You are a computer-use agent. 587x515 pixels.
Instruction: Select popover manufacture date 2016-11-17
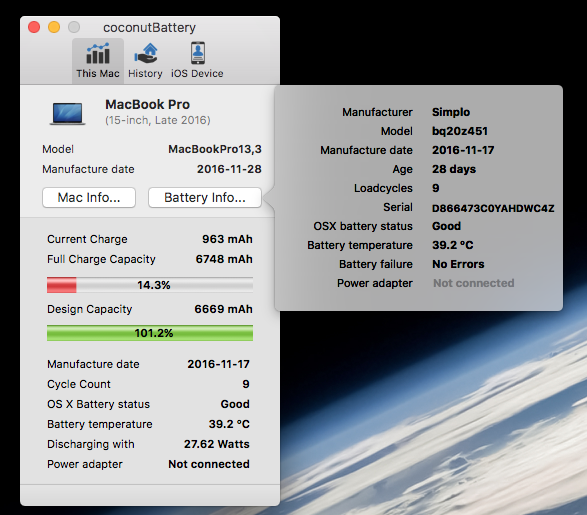463,150
